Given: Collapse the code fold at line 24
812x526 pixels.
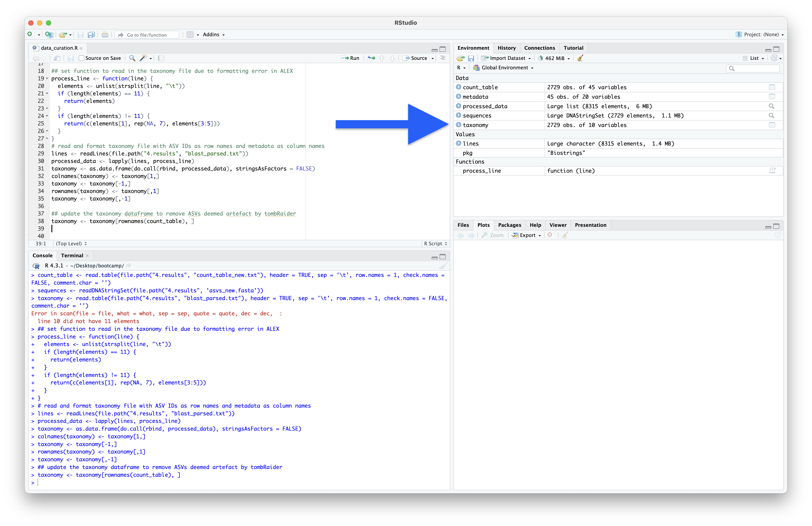Looking at the screenshot, I should [x=47, y=116].
